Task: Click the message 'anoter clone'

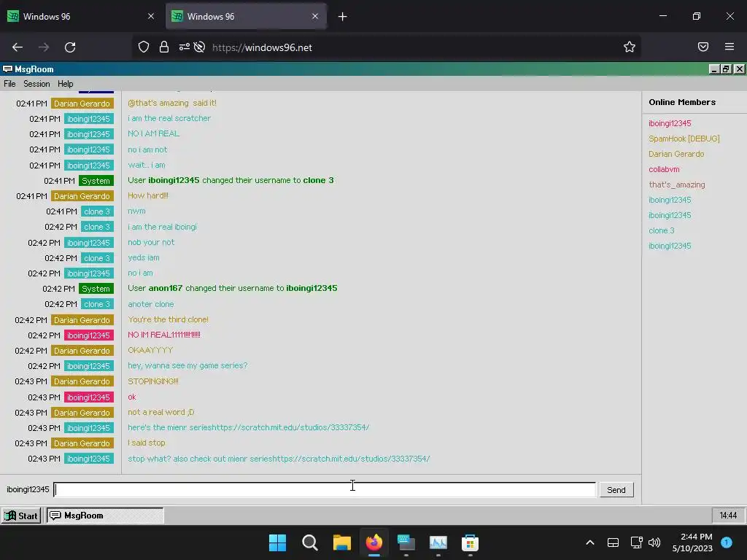Action: point(150,304)
